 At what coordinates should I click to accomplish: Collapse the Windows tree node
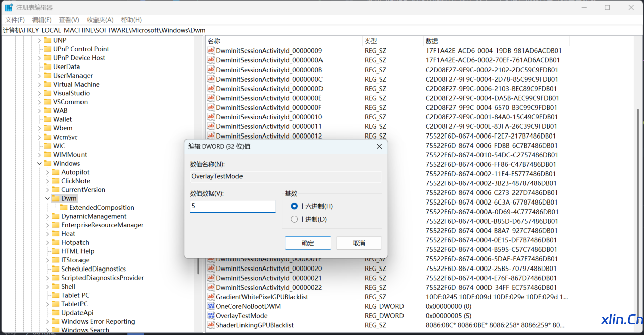tap(39, 163)
